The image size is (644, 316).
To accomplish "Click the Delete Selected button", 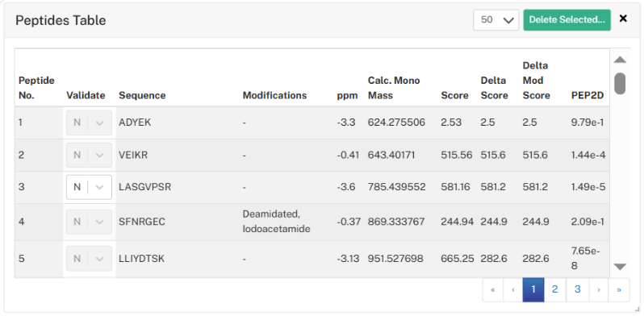I will [x=567, y=20].
